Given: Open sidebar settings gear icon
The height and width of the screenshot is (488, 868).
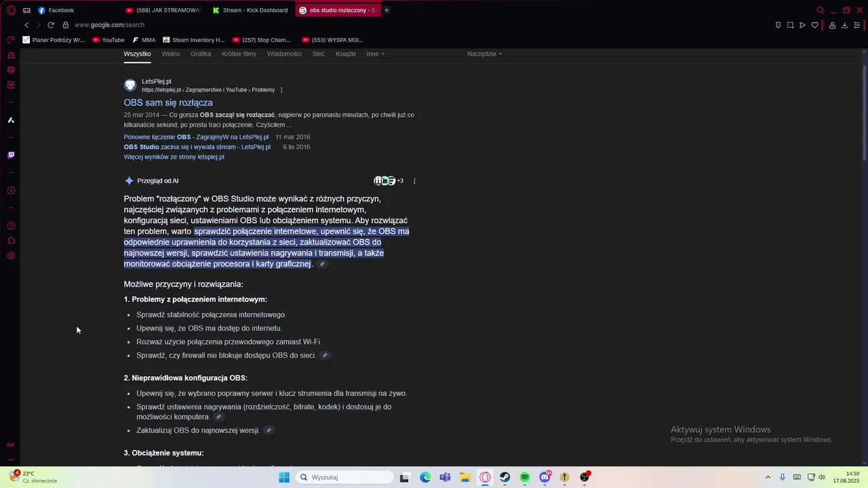Looking at the screenshot, I should click(x=11, y=256).
